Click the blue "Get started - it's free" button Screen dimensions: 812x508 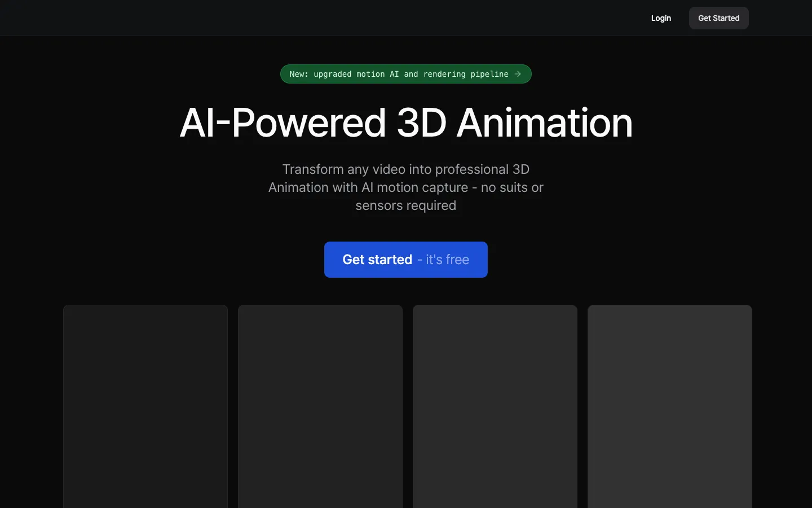tap(406, 260)
